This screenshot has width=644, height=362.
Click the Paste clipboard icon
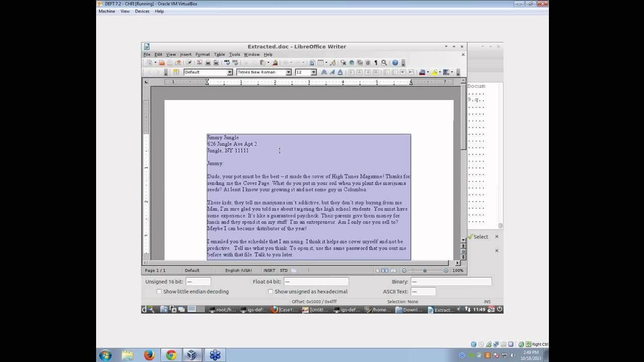tap(263, 63)
